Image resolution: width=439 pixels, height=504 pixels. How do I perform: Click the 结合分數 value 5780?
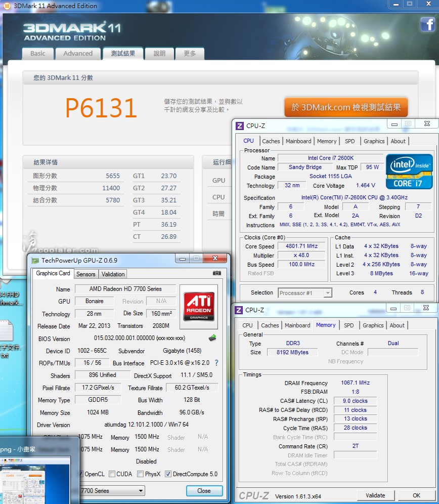click(113, 200)
